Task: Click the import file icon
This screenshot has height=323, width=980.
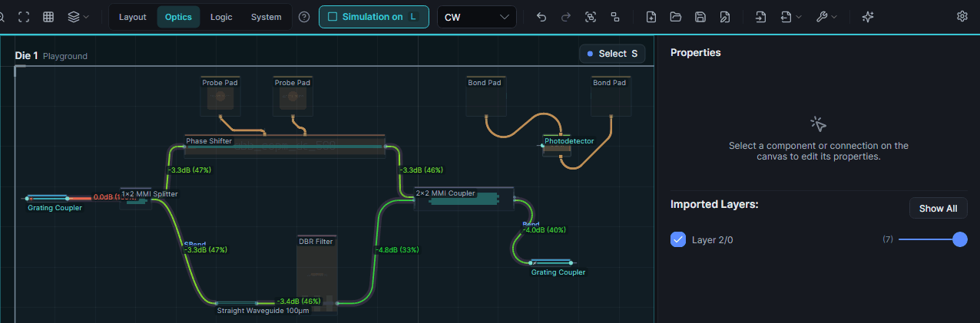Action: point(760,17)
